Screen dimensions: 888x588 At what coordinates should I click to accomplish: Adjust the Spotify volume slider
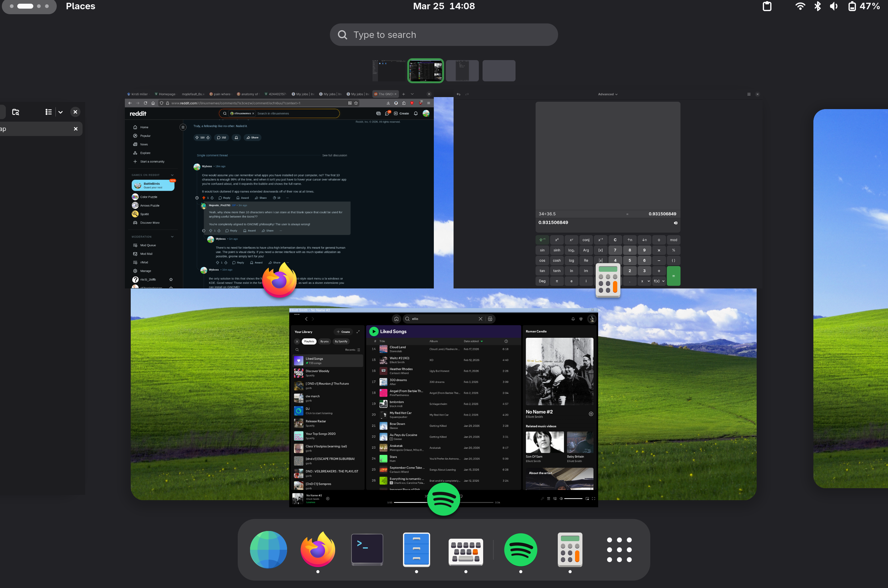573,498
